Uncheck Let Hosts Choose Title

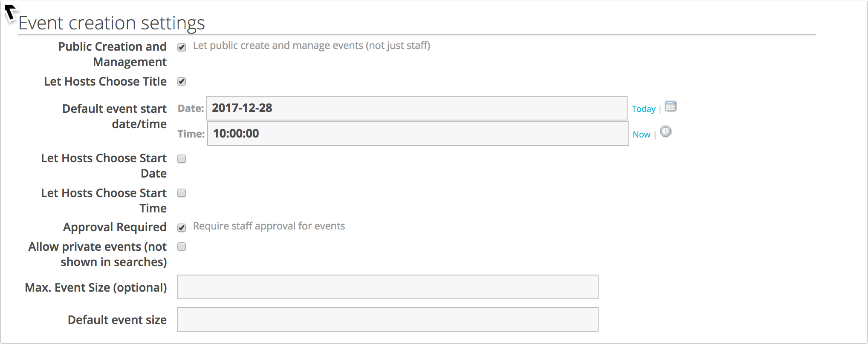[182, 81]
